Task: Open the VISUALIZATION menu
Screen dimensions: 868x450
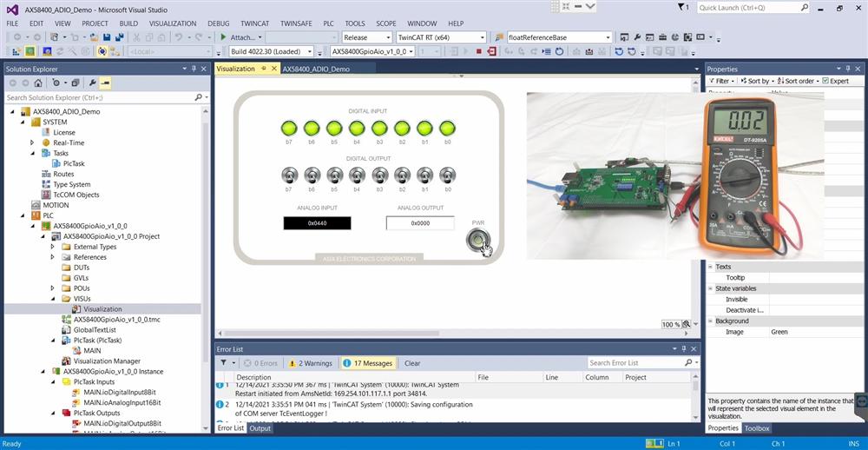Action: (173, 23)
